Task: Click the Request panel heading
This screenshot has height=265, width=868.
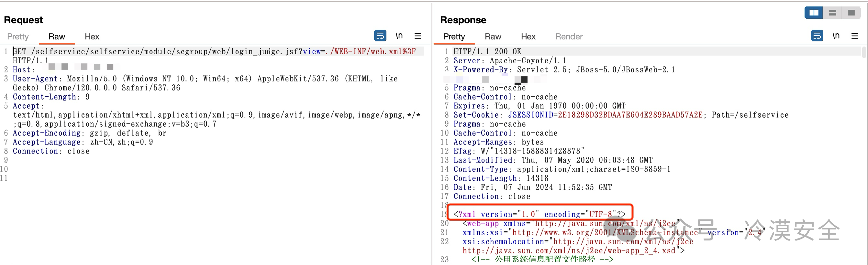Action: [23, 20]
